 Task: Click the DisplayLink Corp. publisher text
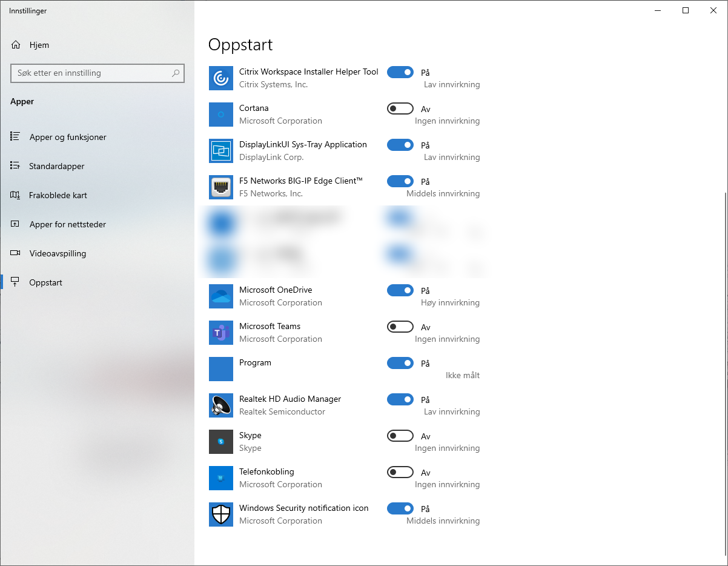point(271,157)
